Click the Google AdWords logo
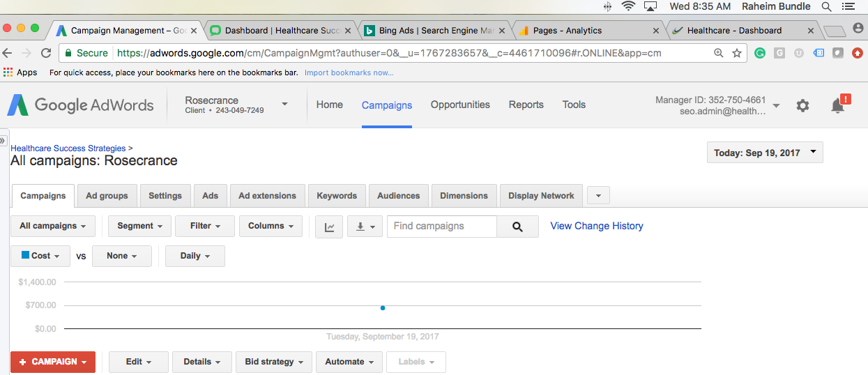 (80, 105)
